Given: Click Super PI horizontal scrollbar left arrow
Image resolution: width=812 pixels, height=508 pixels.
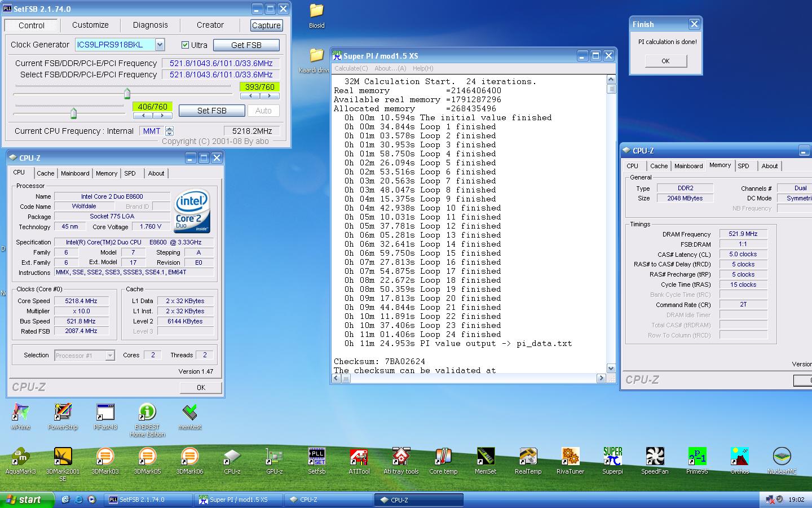Looking at the screenshot, I should pos(337,379).
